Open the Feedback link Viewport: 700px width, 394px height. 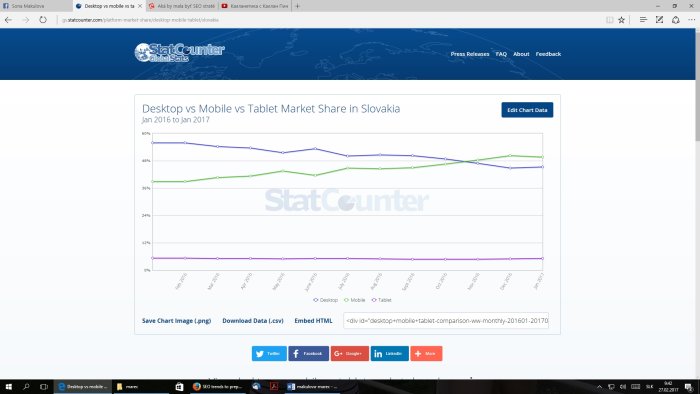click(548, 54)
